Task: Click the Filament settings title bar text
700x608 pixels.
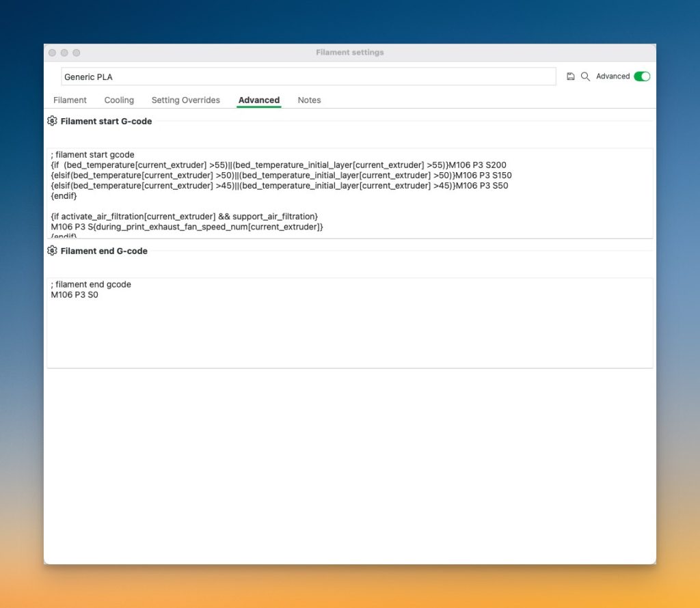Action: [349, 53]
